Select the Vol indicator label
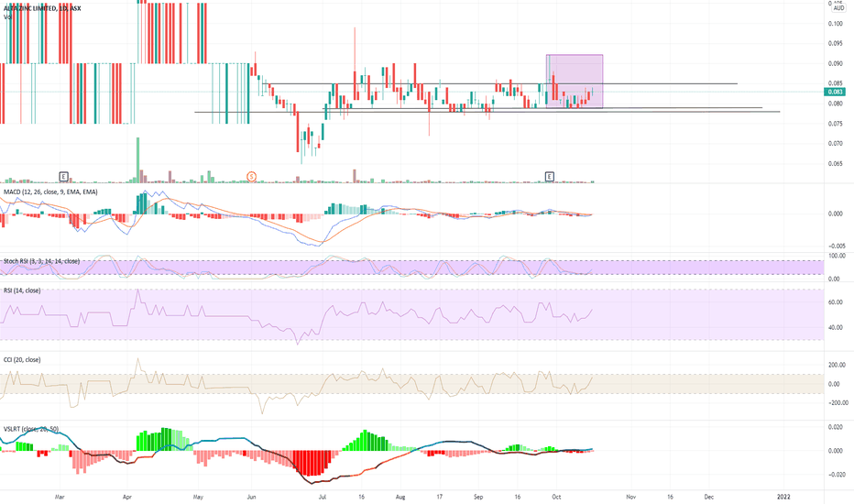 pyautogui.click(x=7, y=16)
